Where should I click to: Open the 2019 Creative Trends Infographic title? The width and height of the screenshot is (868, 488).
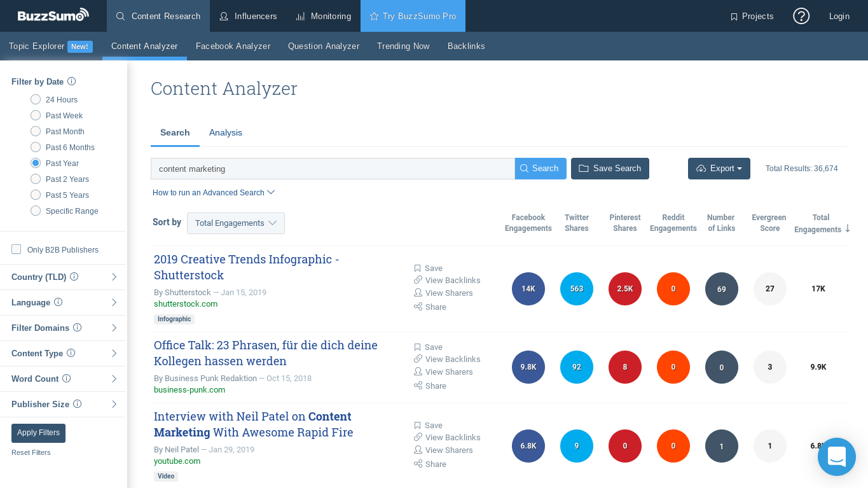coord(247,267)
